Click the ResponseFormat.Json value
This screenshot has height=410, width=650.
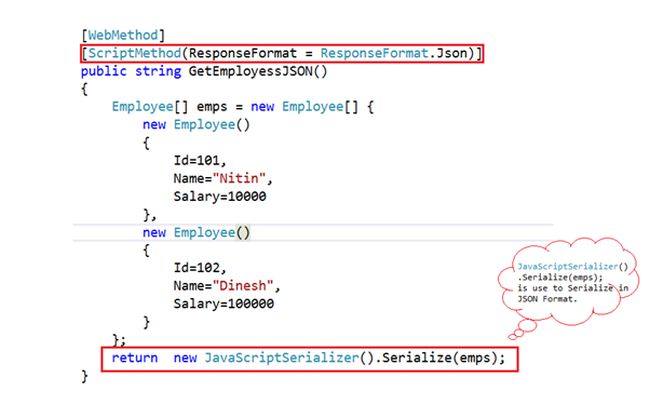[x=394, y=53]
